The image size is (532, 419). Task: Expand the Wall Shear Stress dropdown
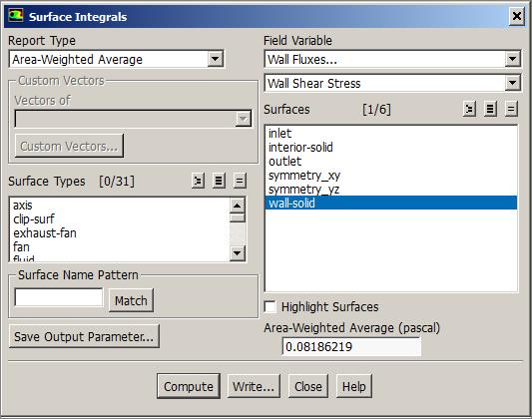click(512, 83)
